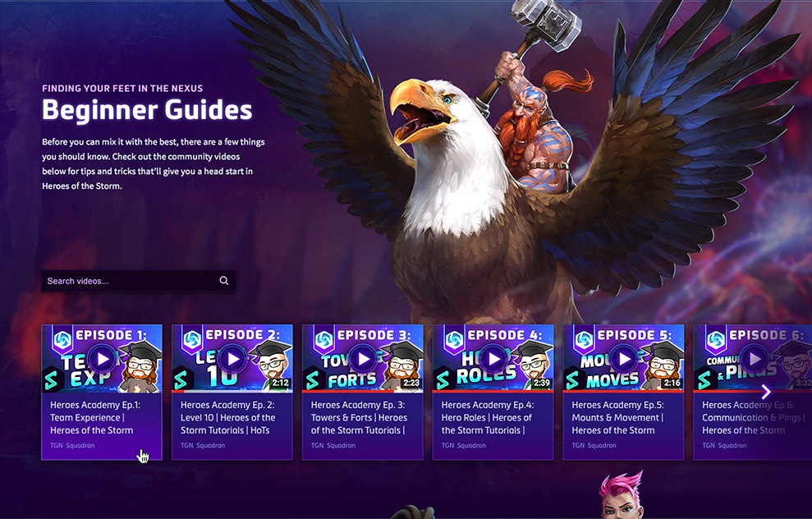Click the S logo on Episode 5 thumbnail
Viewport: 812px width, 519px height.
click(x=571, y=380)
